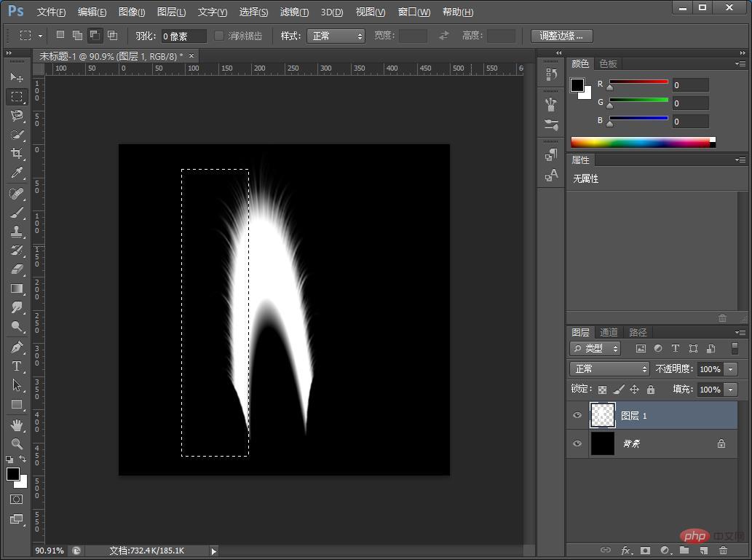The height and width of the screenshot is (560, 752).
Task: Select the Hand tool
Action: (x=17, y=425)
